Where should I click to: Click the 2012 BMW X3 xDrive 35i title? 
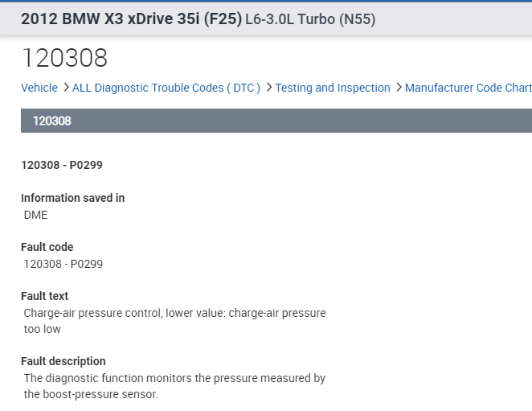(x=131, y=18)
